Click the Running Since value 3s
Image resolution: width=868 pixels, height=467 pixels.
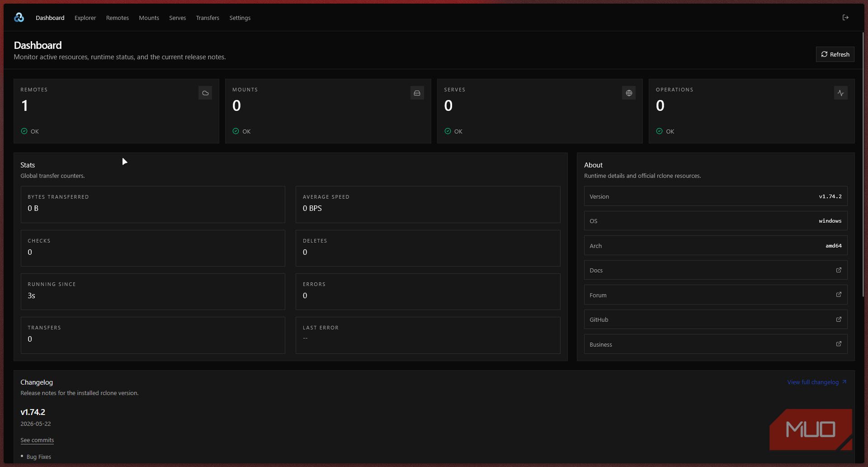(x=31, y=295)
